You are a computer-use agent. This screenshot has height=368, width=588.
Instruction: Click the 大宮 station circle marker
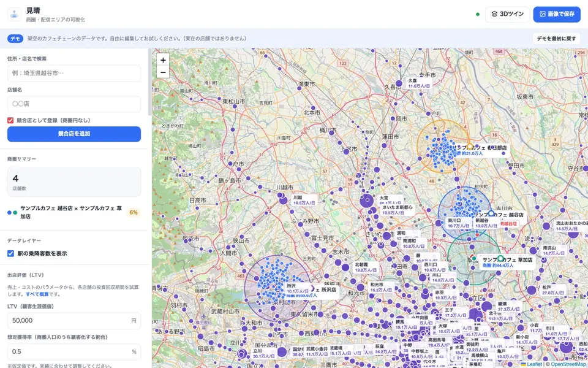click(x=367, y=201)
